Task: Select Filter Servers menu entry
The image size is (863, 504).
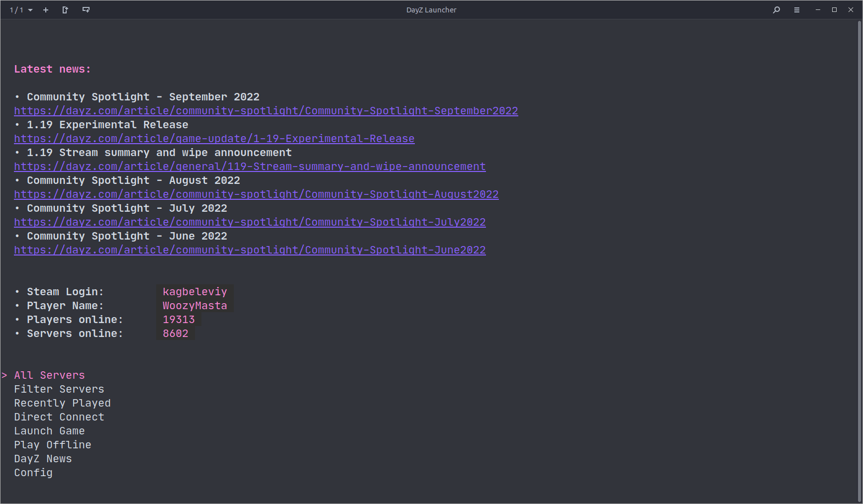Action: coord(59,389)
